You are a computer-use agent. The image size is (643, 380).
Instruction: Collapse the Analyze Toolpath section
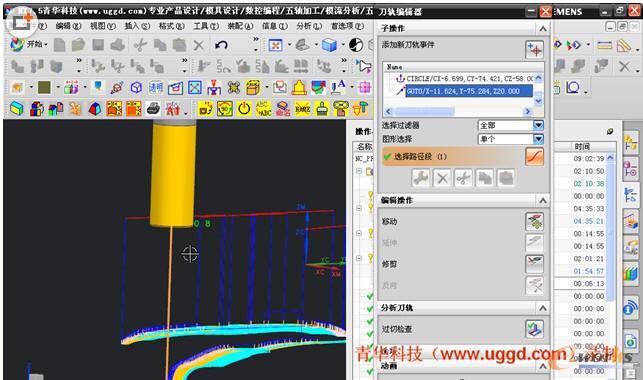click(543, 307)
